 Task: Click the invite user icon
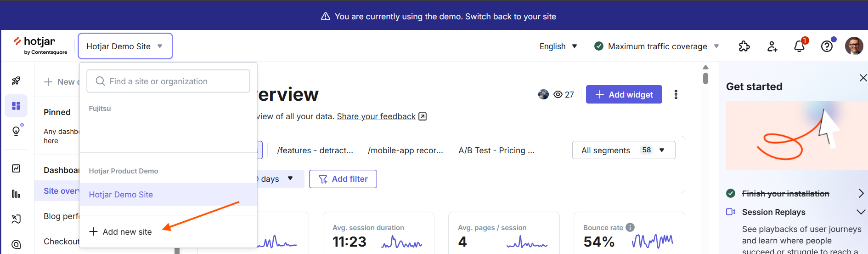point(772,46)
